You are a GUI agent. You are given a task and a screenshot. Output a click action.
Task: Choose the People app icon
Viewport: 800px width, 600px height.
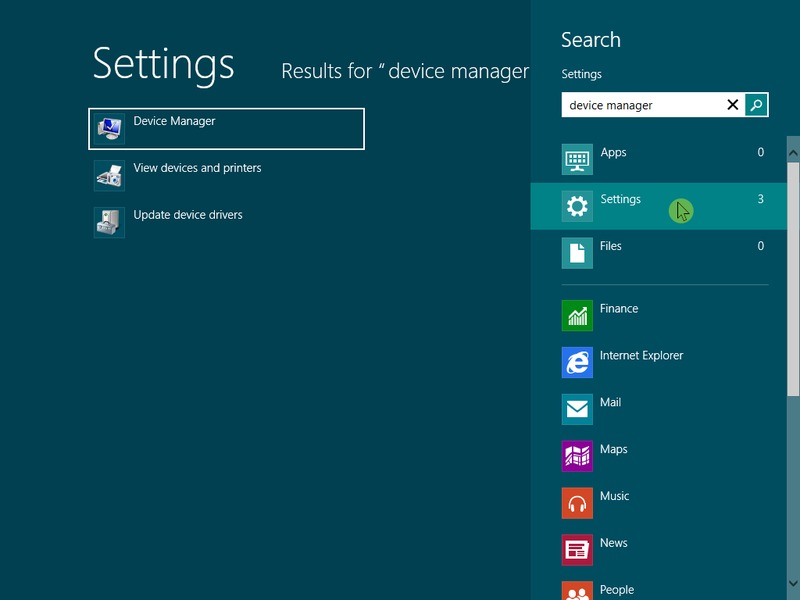coord(577,591)
